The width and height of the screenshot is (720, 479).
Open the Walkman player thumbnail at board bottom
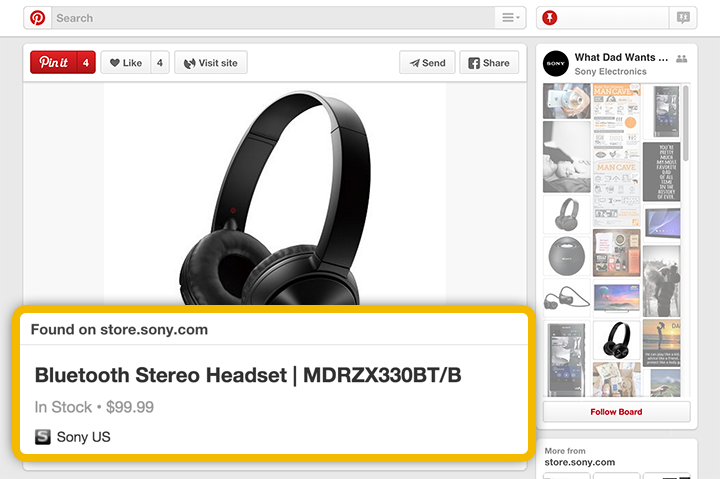tap(567, 359)
